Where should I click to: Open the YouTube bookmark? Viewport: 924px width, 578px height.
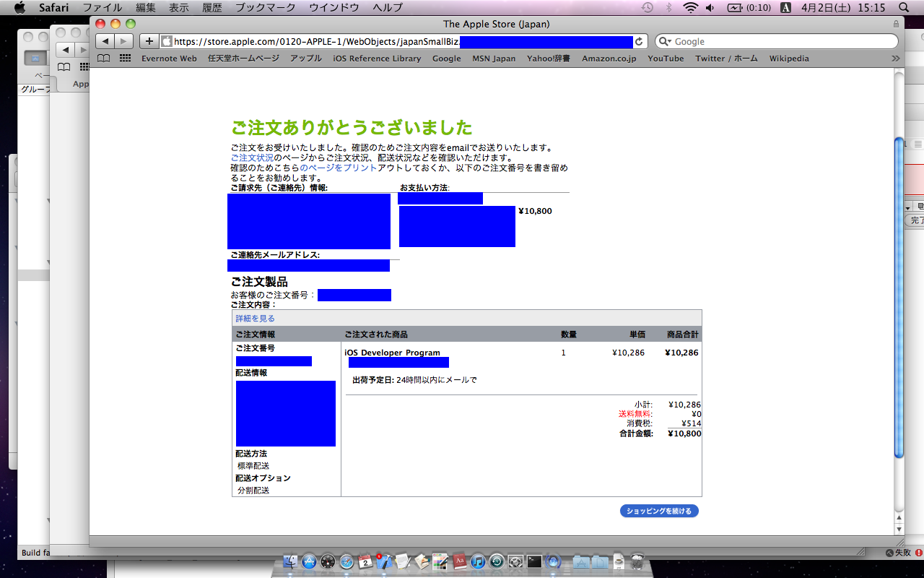666,59
